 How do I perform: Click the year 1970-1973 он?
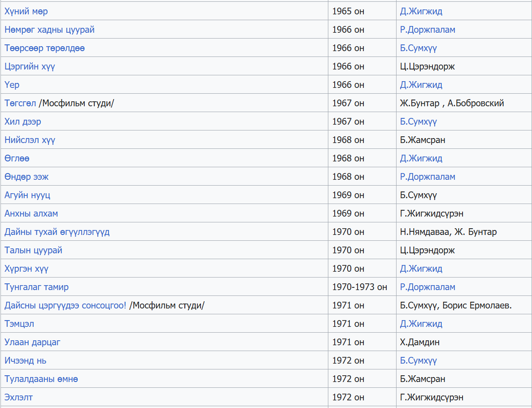[x=360, y=286]
